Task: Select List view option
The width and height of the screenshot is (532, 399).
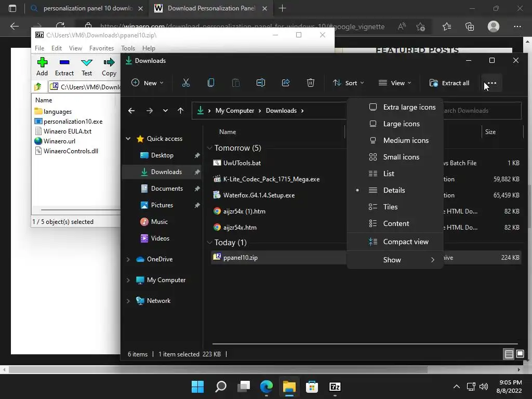Action: point(395,174)
